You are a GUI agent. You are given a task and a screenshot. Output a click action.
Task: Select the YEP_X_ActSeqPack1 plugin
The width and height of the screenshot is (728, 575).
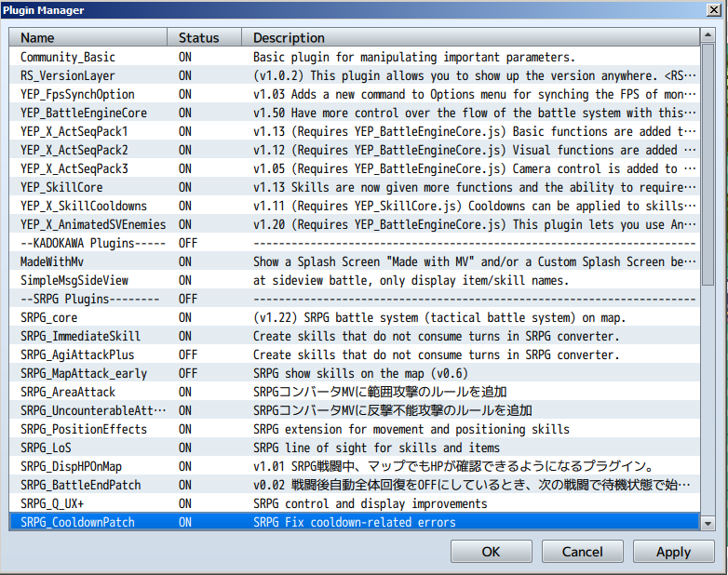click(x=355, y=131)
